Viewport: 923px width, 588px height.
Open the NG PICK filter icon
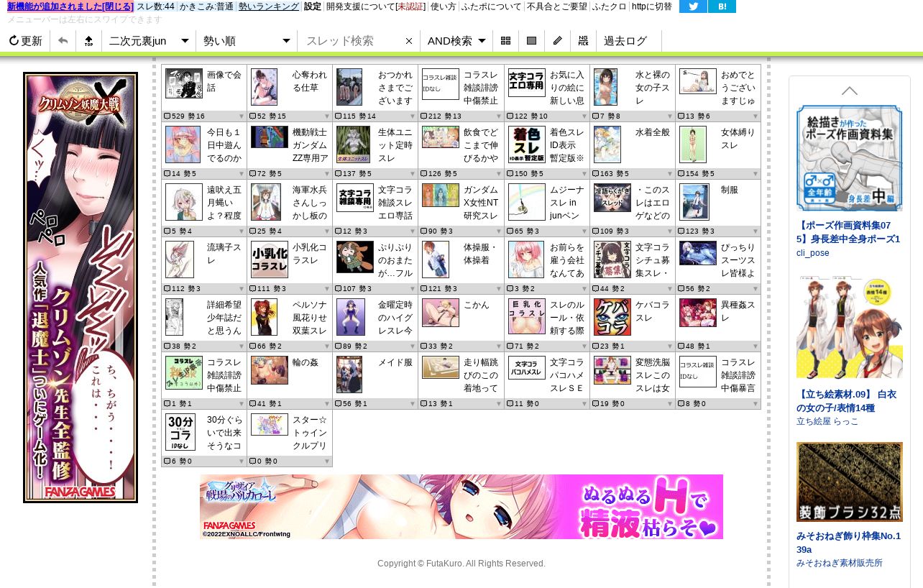click(584, 41)
